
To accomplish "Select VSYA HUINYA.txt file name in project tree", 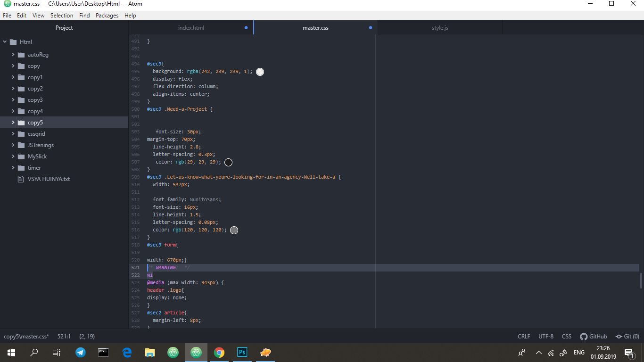I will [49, 179].
